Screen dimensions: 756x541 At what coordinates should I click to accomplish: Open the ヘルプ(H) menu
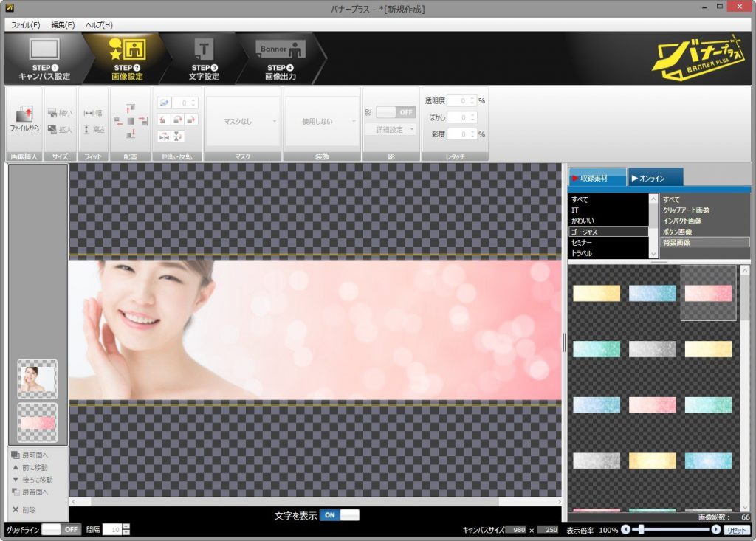pyautogui.click(x=99, y=24)
